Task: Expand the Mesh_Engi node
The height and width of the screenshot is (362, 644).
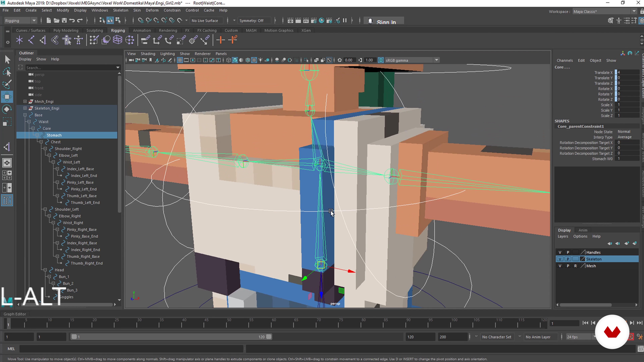Action: [25, 101]
